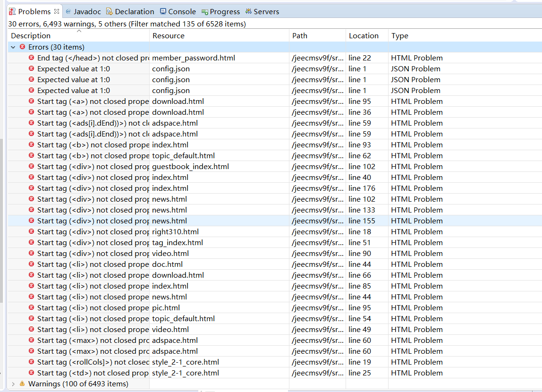Image resolution: width=542 pixels, height=392 pixels.
Task: Switch to the Console tab
Action: click(x=182, y=11)
